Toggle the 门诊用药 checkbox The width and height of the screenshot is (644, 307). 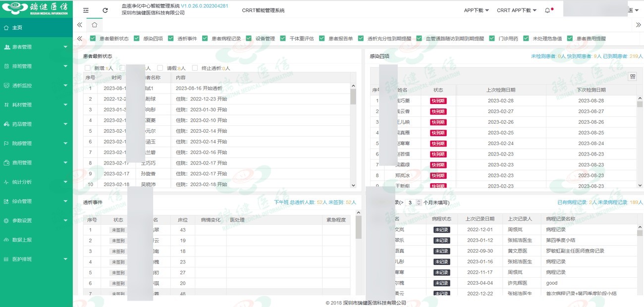coord(492,39)
